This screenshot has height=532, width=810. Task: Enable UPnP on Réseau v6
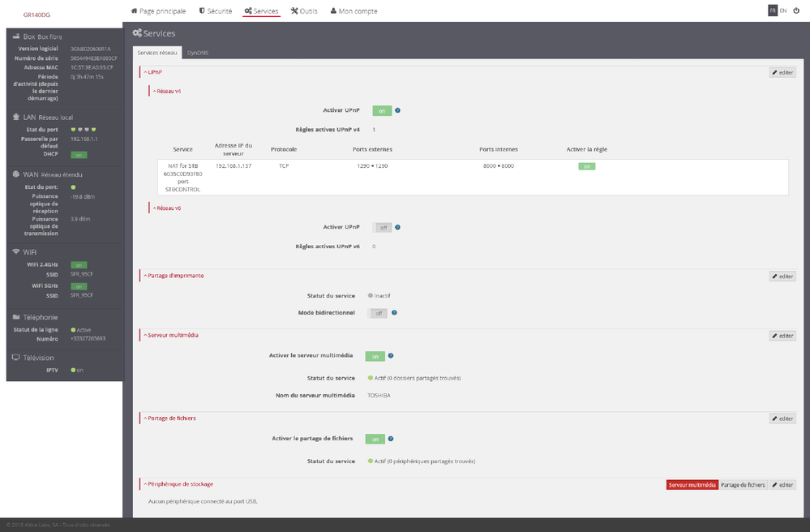(382, 228)
